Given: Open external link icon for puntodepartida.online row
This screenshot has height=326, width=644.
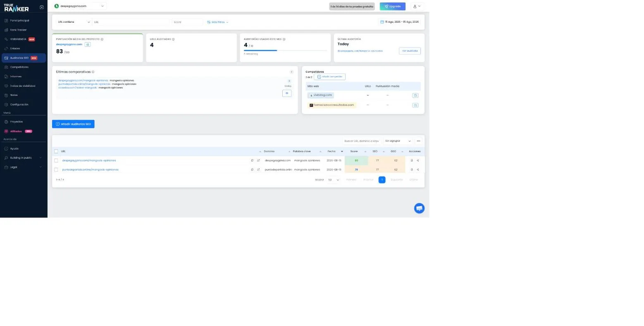Looking at the screenshot, I should pos(259,170).
